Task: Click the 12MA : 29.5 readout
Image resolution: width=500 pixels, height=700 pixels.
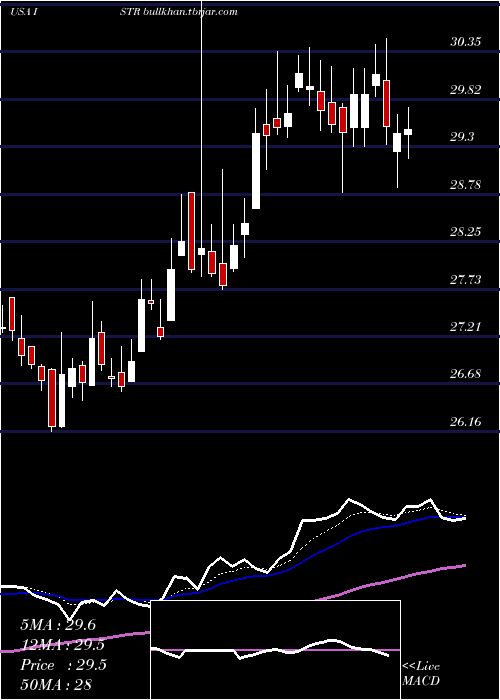Action: pyautogui.click(x=63, y=645)
